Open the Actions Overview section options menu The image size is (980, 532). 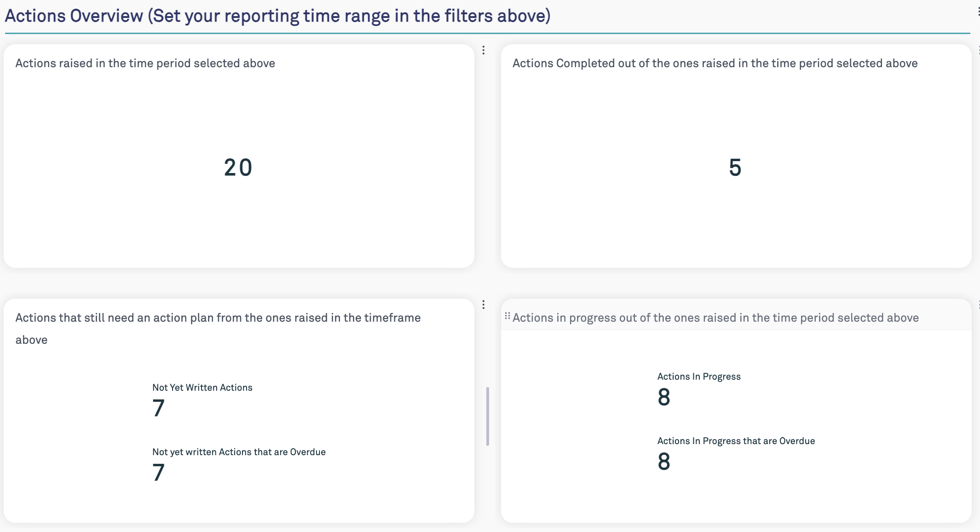[978, 12]
